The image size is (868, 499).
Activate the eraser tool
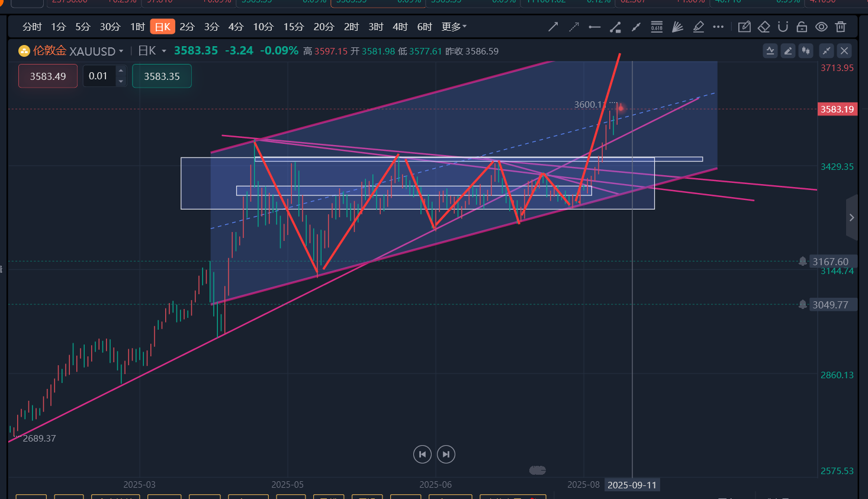pos(763,27)
